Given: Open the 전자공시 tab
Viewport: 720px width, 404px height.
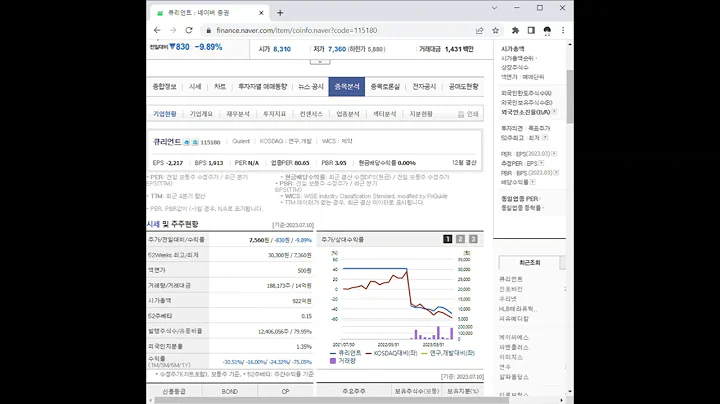Looking at the screenshot, I should coord(424,86).
